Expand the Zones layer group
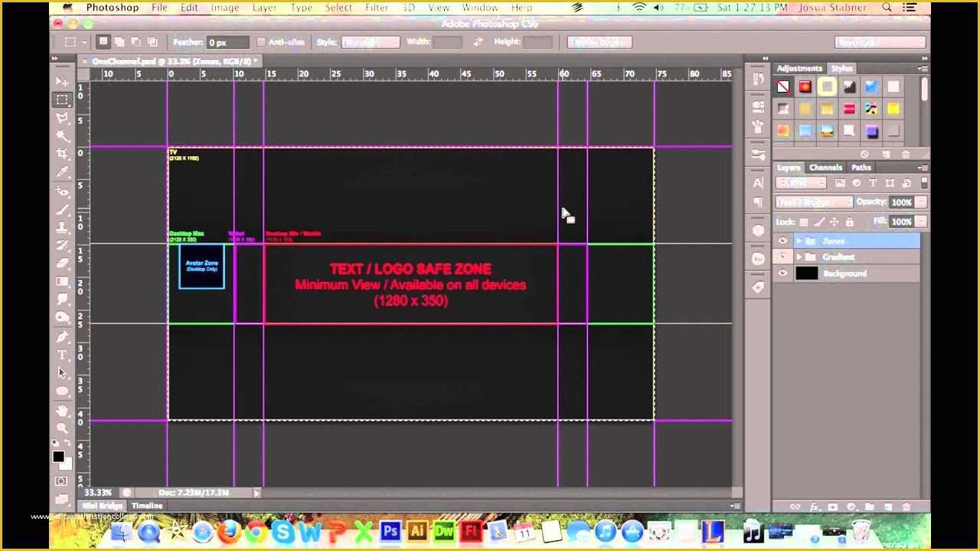 [x=799, y=241]
